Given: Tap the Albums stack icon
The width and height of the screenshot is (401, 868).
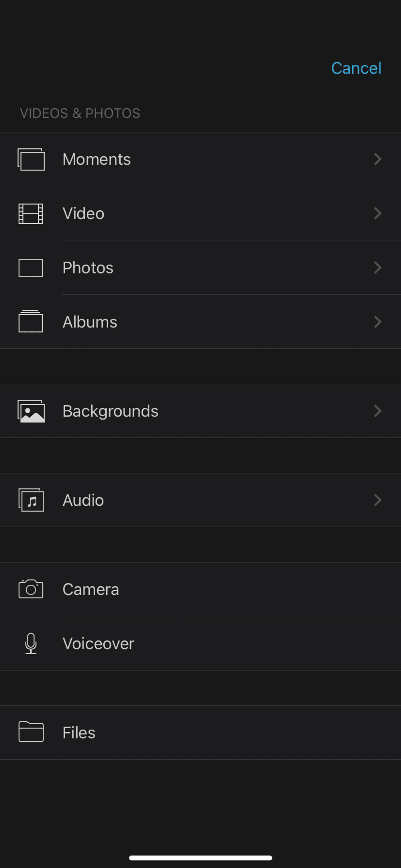Looking at the screenshot, I should (31, 321).
